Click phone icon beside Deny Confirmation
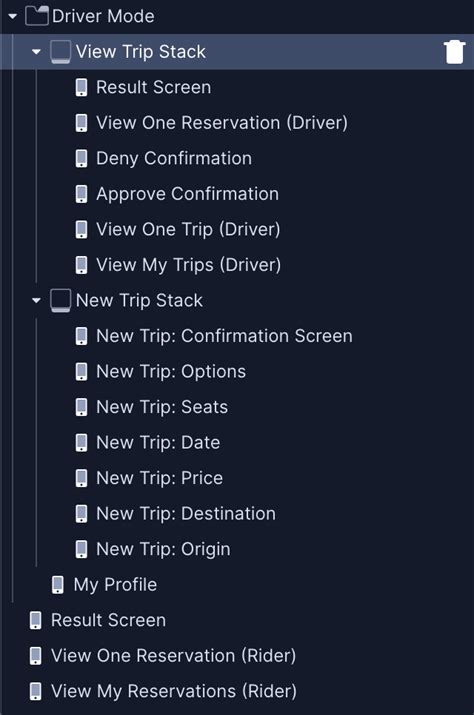 81,158
